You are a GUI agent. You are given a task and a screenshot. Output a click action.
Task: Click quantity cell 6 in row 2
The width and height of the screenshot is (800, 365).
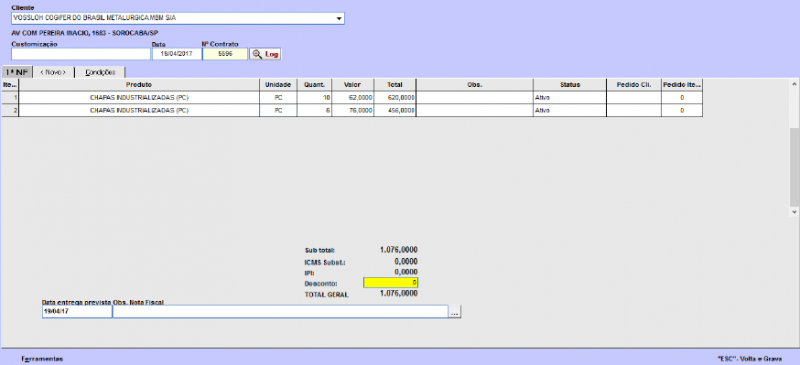click(x=314, y=110)
